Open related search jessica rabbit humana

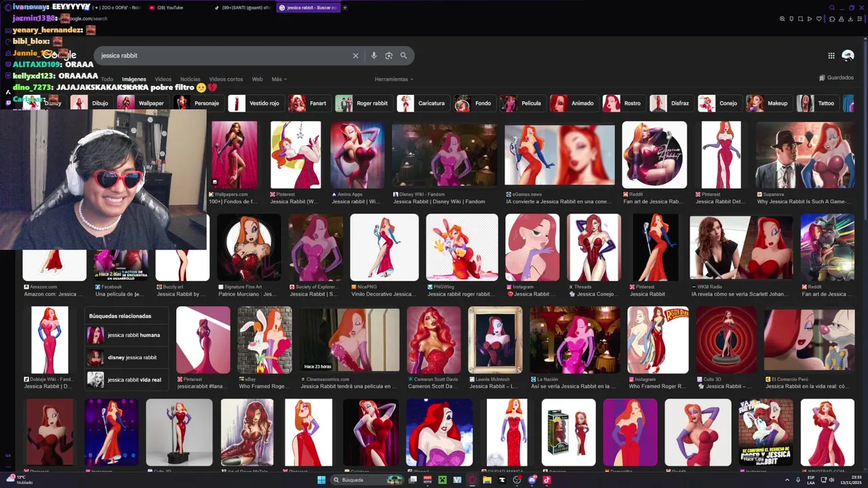(126, 335)
